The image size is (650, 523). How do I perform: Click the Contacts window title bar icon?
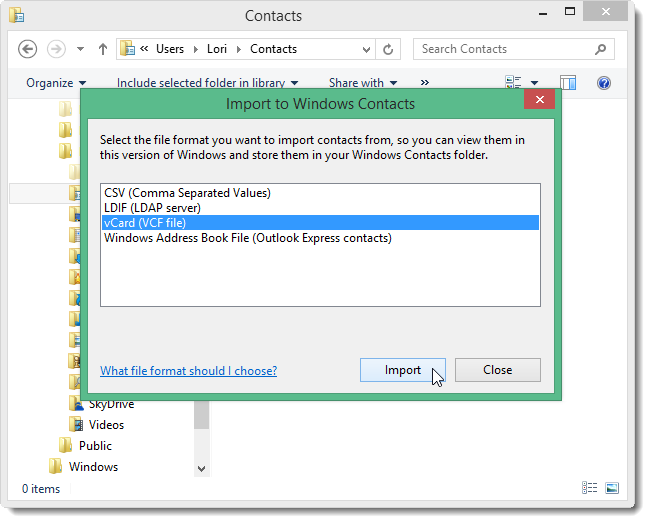point(17,15)
